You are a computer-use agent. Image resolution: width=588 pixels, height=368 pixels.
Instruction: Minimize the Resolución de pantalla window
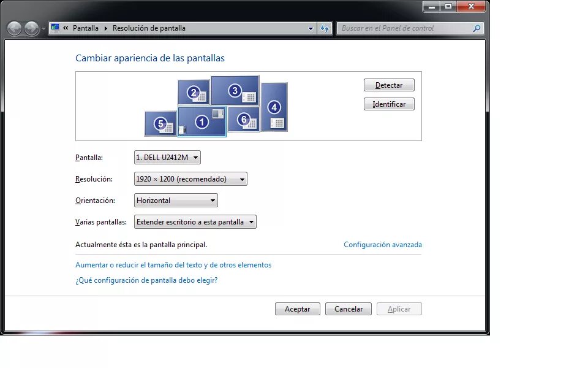coord(432,6)
